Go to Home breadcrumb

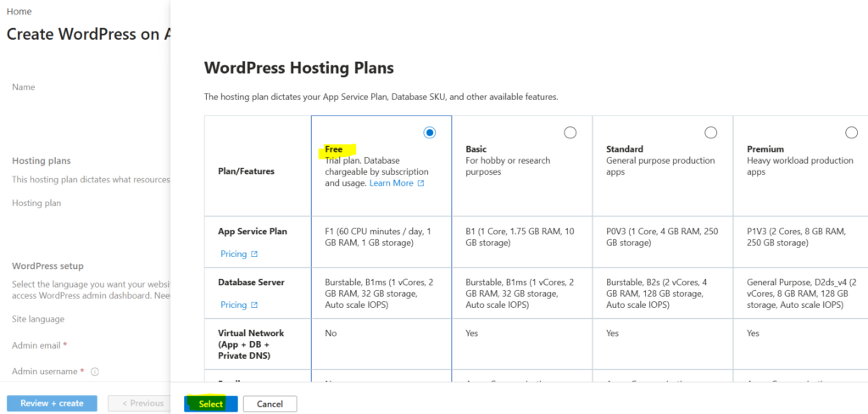tap(19, 11)
